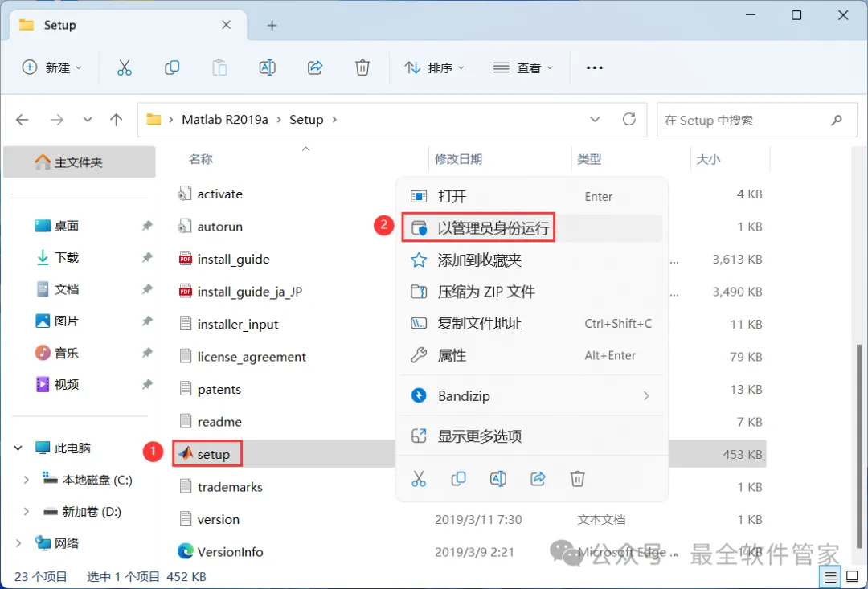Click the share icon in the context menu
This screenshot has width=868, height=589.
click(538, 478)
